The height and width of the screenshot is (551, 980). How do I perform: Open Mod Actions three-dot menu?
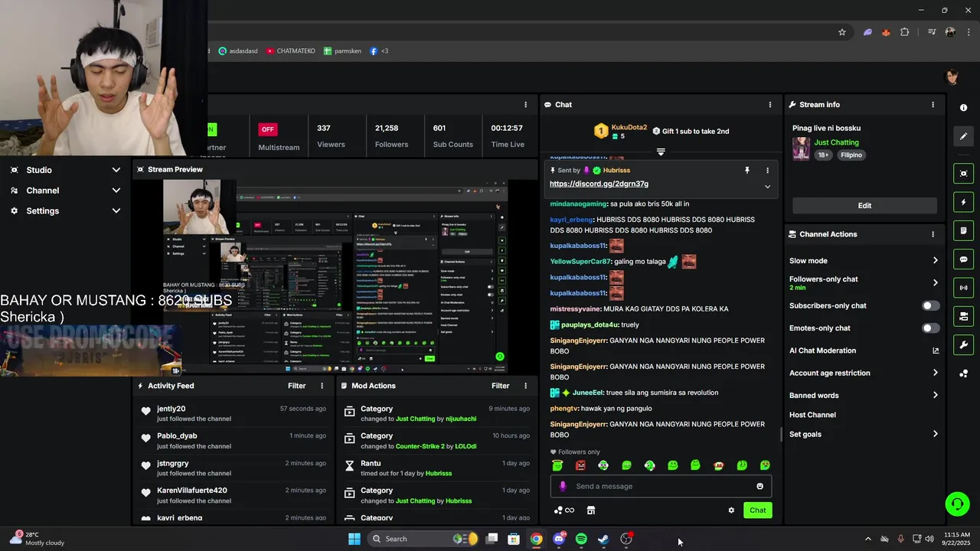click(x=525, y=386)
